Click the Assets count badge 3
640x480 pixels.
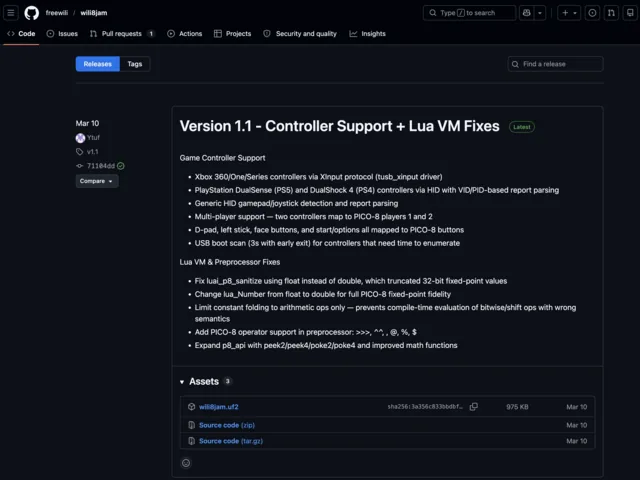228,381
